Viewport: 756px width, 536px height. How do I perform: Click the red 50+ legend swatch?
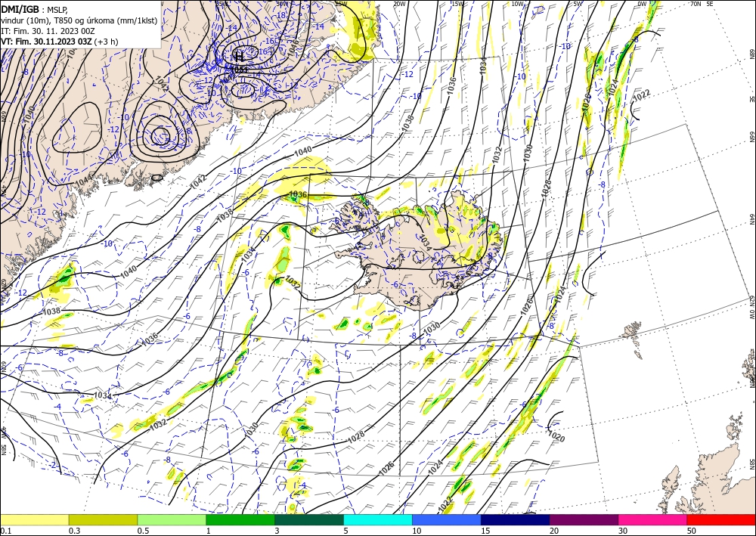click(x=722, y=519)
